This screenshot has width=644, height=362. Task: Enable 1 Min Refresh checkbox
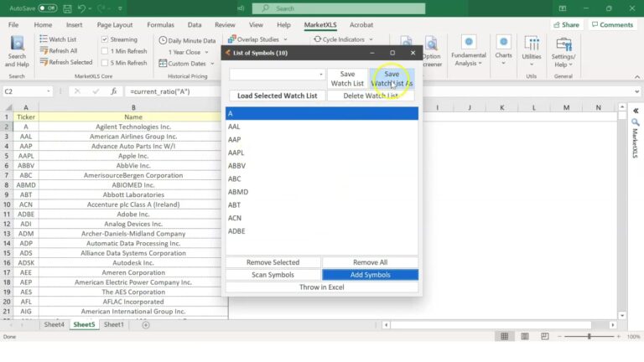click(105, 51)
